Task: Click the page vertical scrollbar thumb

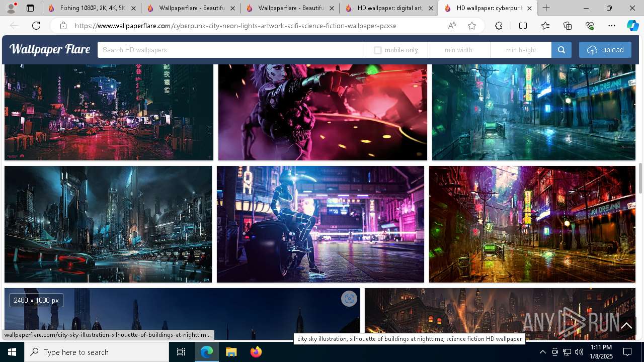Action: click(x=640, y=178)
